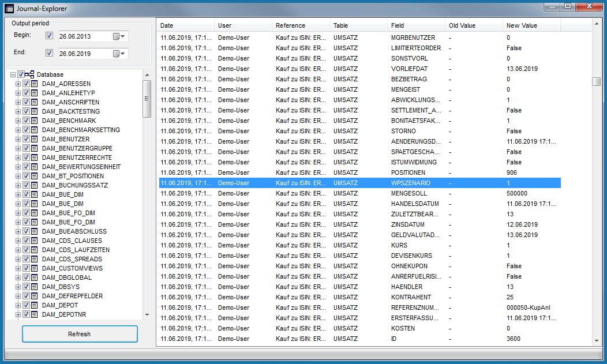Toggle the Begin date checkbox
This screenshot has height=364, width=607.
(x=50, y=36)
